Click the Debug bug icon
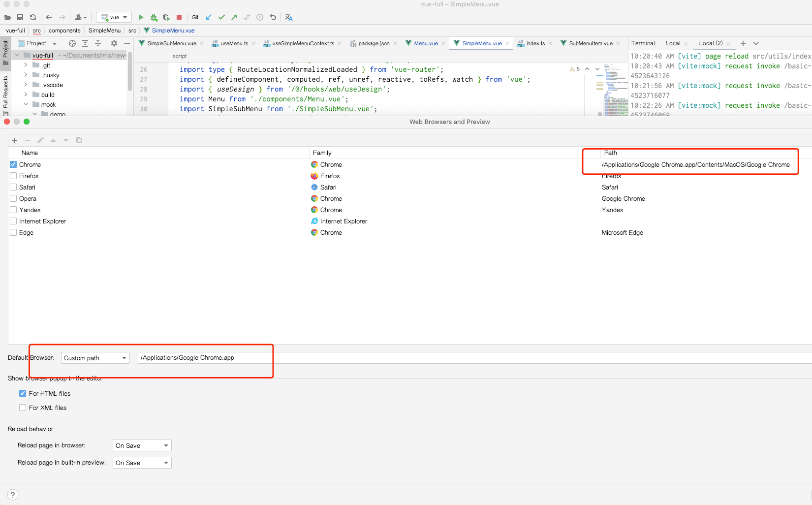812x505 pixels. click(x=154, y=17)
